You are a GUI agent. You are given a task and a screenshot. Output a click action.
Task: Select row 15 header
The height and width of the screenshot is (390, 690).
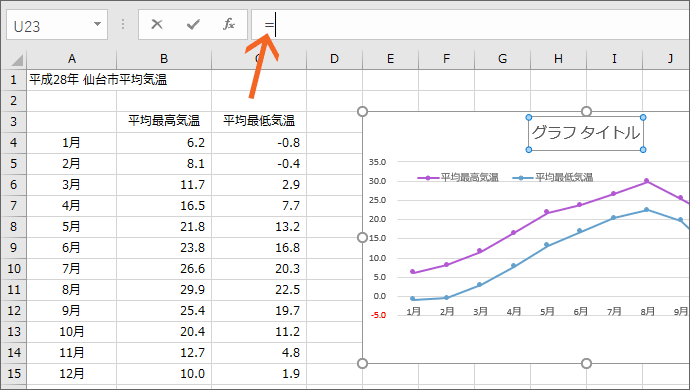pyautogui.click(x=13, y=374)
